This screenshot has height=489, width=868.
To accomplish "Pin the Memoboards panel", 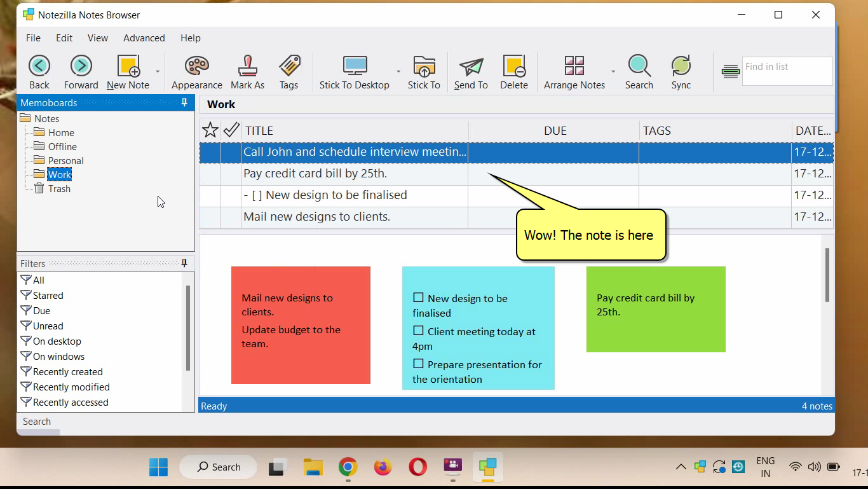I will tap(184, 102).
